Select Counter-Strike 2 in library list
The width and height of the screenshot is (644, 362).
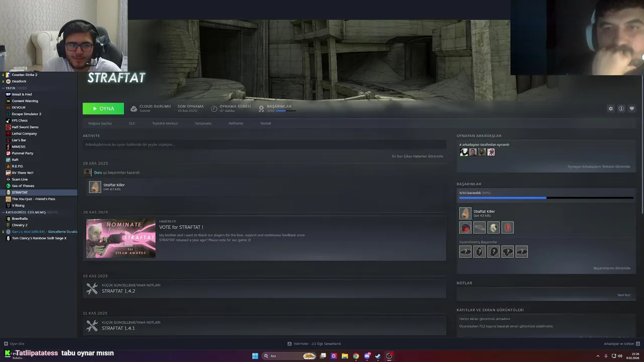pyautogui.click(x=25, y=75)
